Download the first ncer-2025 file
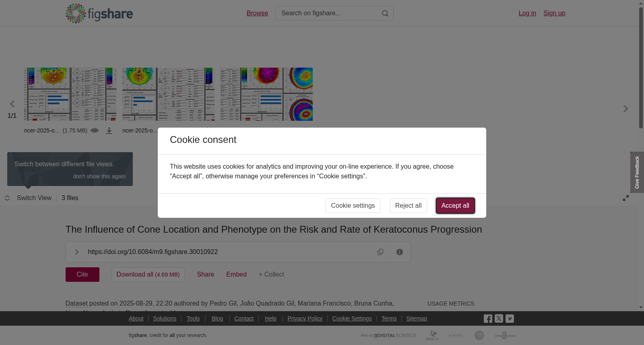 [109, 131]
